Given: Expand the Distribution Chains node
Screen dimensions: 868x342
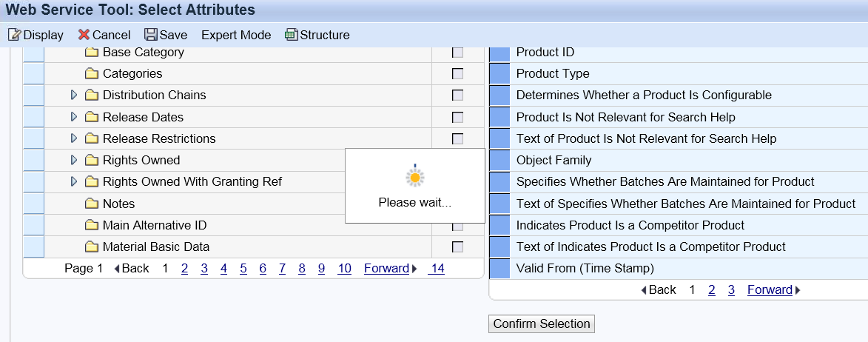Looking at the screenshot, I should pos(74,95).
